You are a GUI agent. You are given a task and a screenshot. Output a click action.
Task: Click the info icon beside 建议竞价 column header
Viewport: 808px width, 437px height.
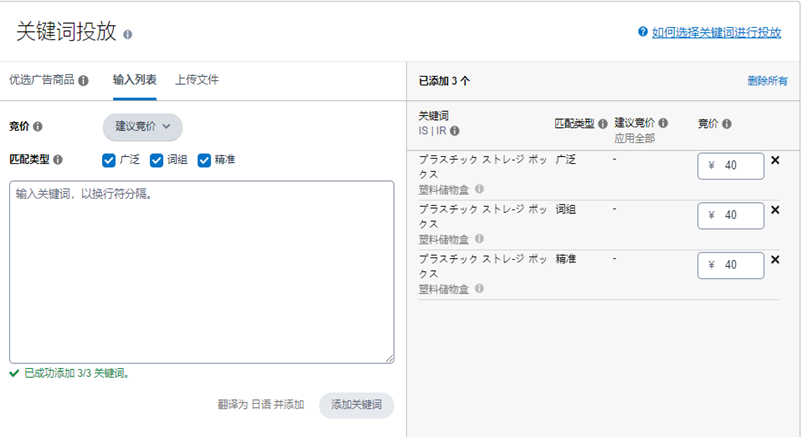665,123
